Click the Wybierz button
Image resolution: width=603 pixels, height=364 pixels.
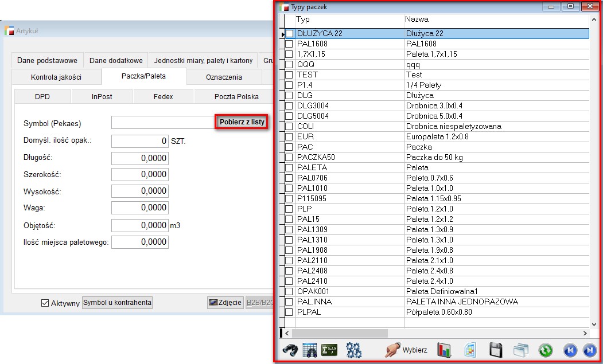pyautogui.click(x=407, y=350)
